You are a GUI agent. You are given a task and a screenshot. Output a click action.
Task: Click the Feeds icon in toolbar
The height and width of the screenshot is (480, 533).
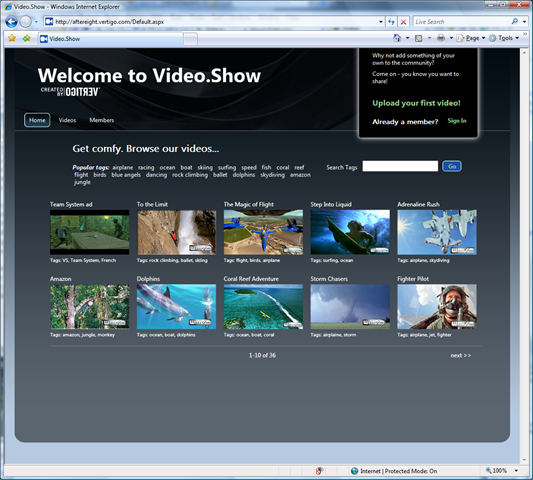pyautogui.click(x=418, y=38)
